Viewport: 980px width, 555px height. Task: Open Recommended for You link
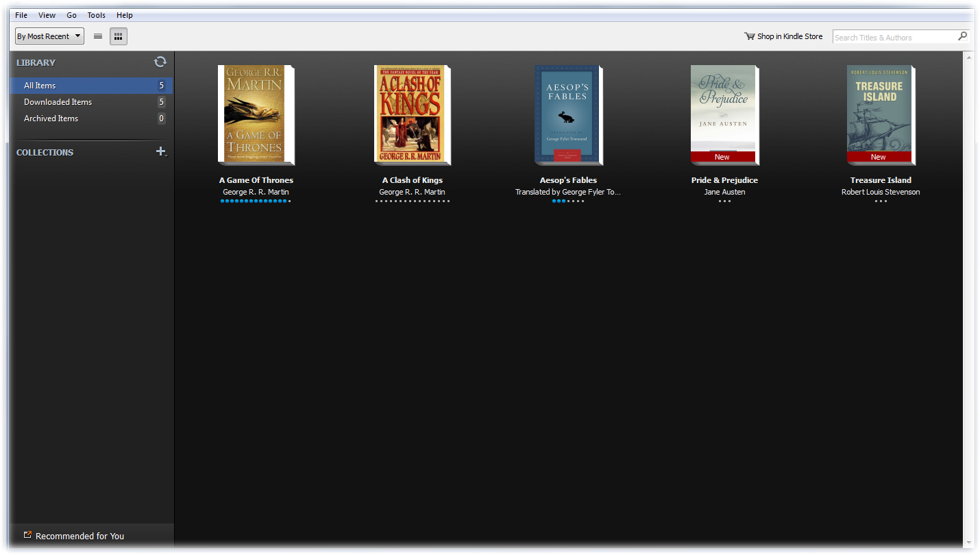(79, 536)
